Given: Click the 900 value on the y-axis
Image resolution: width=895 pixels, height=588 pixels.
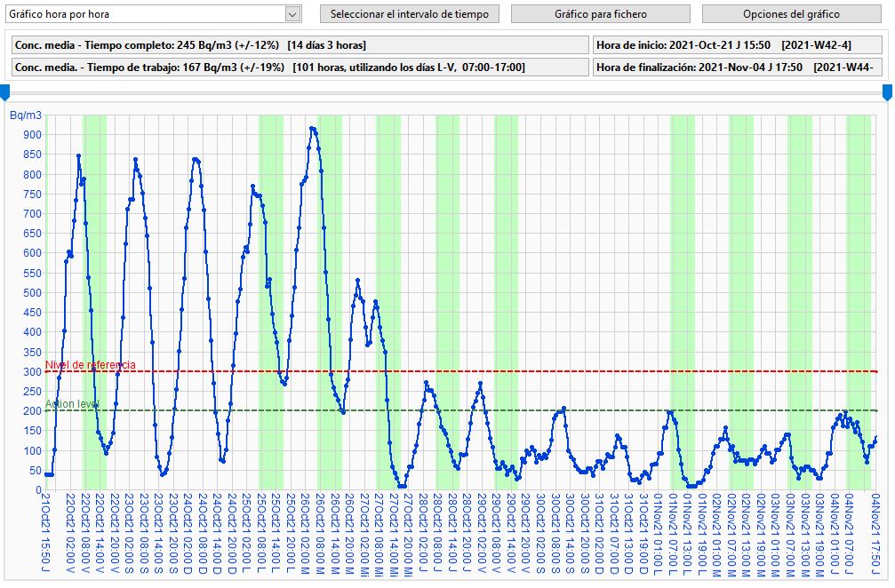Looking at the screenshot, I should click(31, 135).
